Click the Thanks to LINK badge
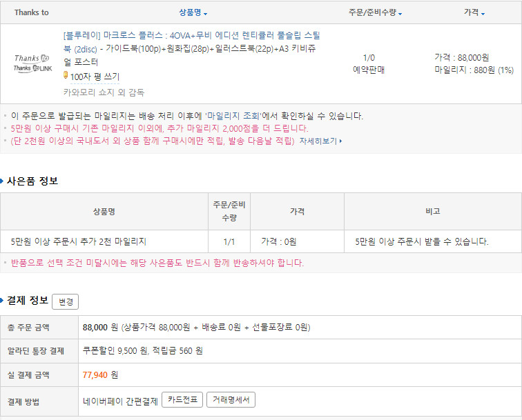The image size is (522, 420). tap(31, 68)
